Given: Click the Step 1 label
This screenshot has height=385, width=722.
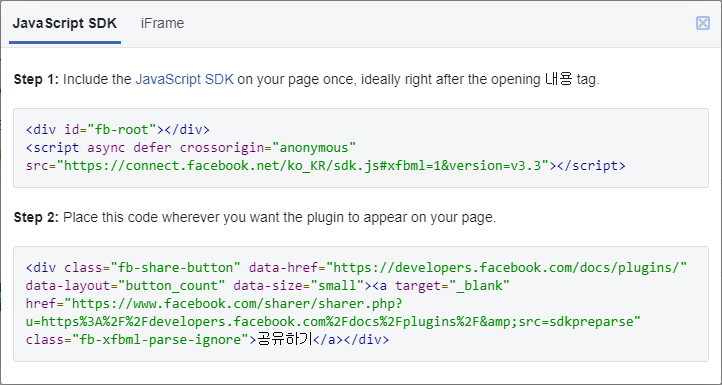Looking at the screenshot, I should click(x=36, y=80).
